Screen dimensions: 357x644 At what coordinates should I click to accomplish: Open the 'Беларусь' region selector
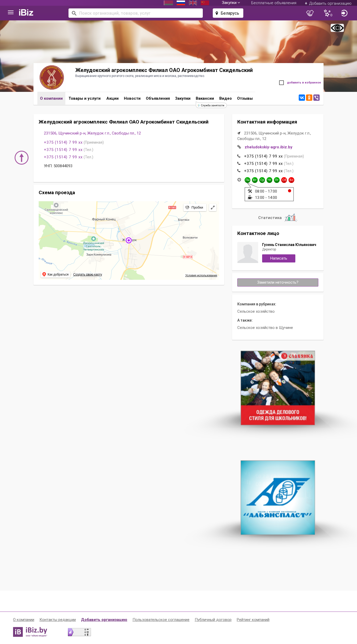[228, 13]
